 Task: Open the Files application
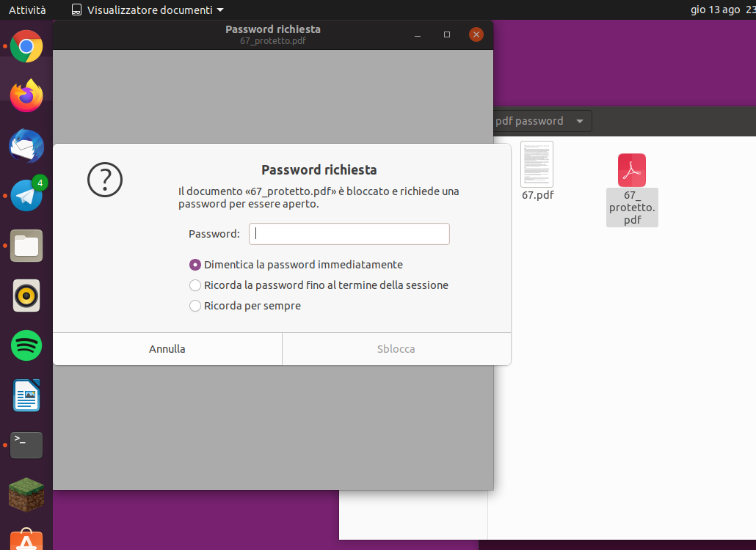26,246
